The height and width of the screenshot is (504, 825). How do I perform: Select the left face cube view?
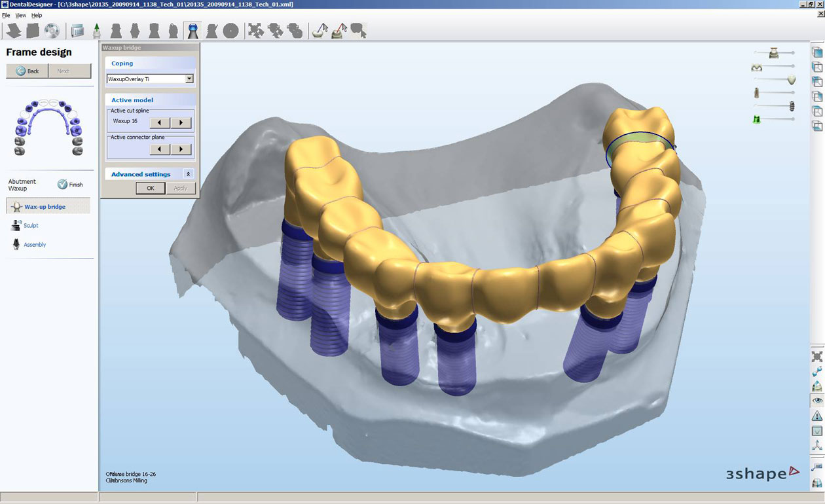coord(817,67)
